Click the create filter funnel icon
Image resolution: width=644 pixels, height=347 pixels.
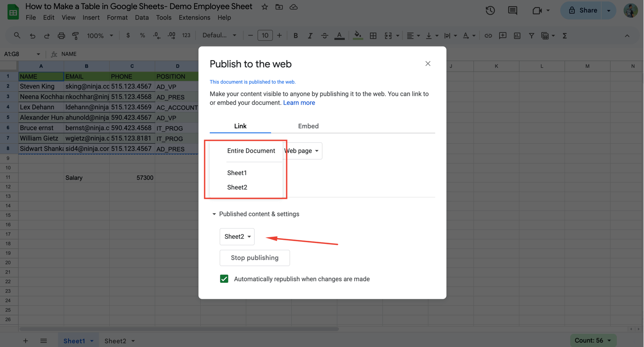pos(532,36)
